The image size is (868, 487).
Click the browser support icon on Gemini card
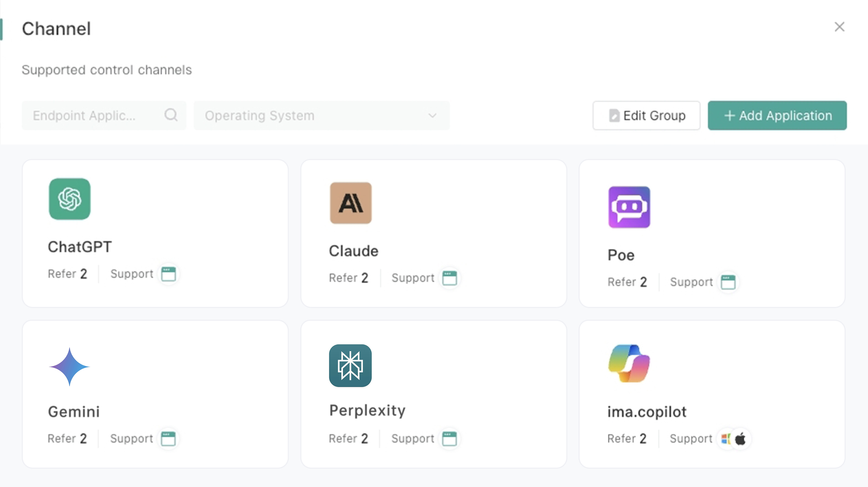(168, 438)
